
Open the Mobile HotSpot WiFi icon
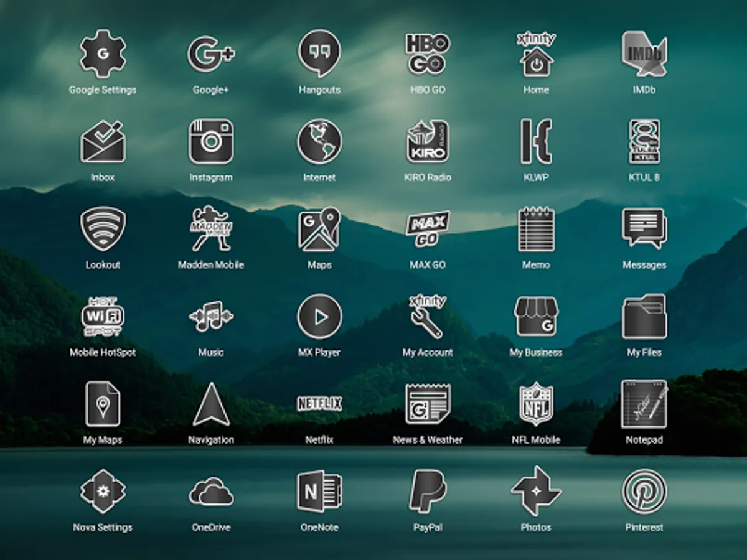103,317
